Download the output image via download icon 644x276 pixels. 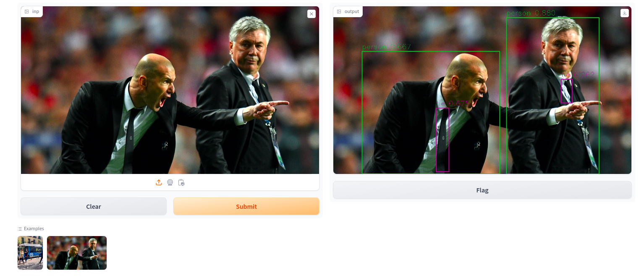pos(624,13)
